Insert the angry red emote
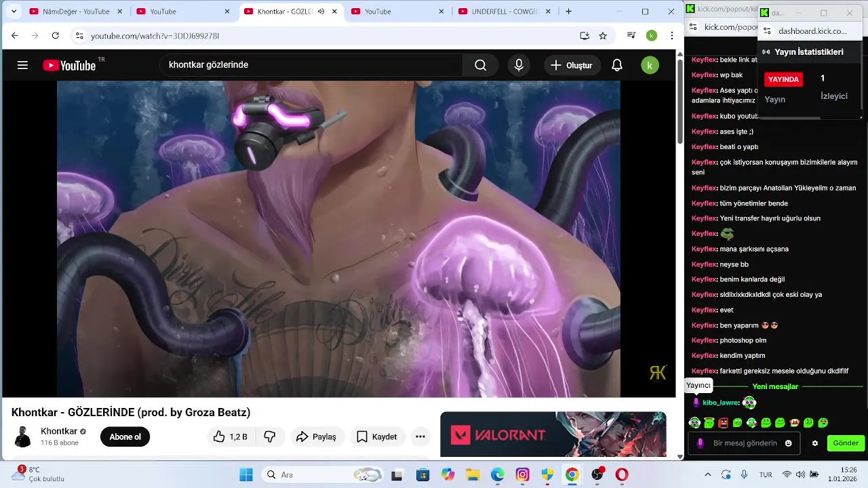The image size is (868, 488). click(723, 423)
